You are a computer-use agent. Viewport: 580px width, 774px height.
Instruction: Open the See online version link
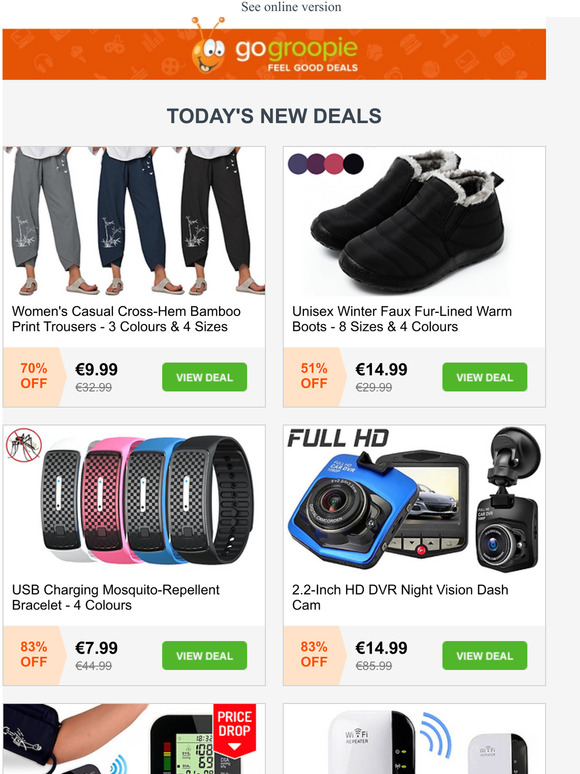point(291,7)
